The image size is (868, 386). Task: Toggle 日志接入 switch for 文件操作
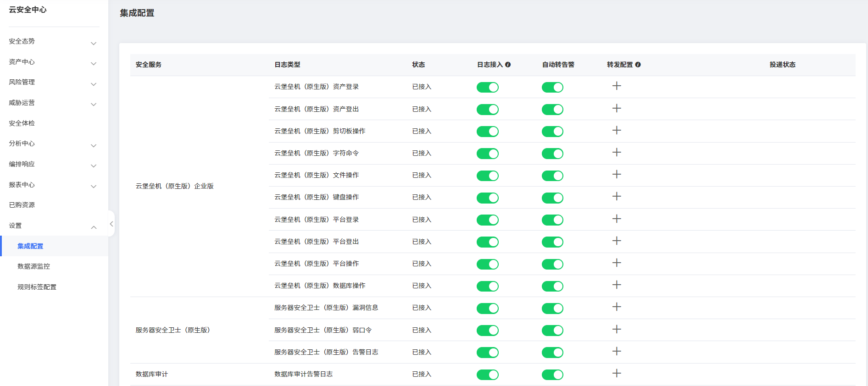(x=487, y=176)
